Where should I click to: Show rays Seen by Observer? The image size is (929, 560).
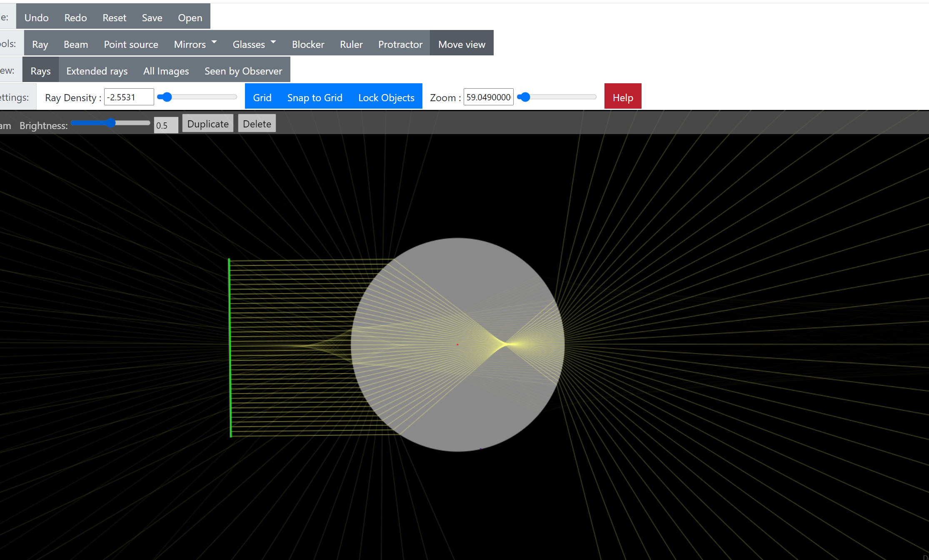coord(243,71)
